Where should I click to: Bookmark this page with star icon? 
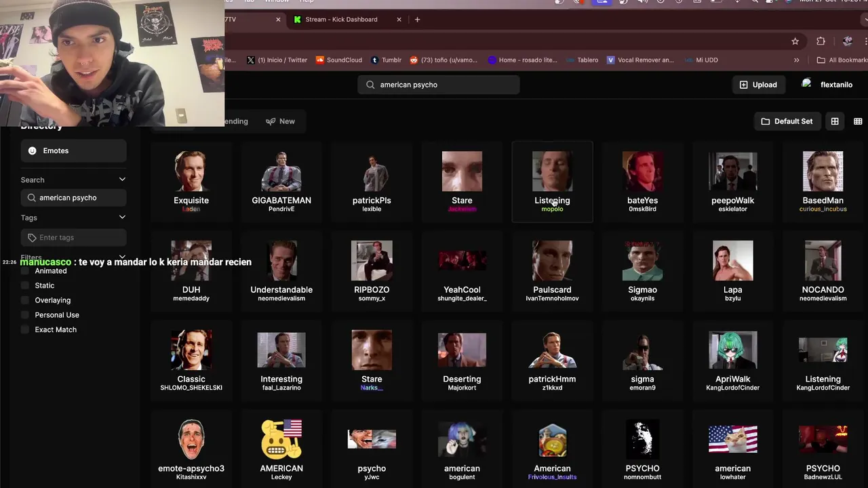pyautogui.click(x=795, y=41)
